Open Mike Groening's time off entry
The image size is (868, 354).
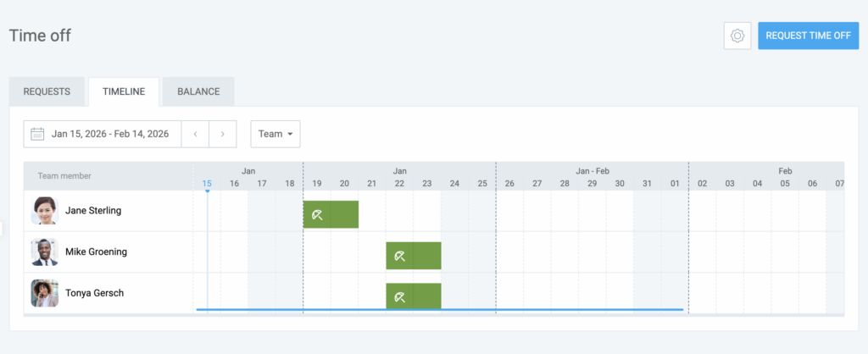pos(414,256)
